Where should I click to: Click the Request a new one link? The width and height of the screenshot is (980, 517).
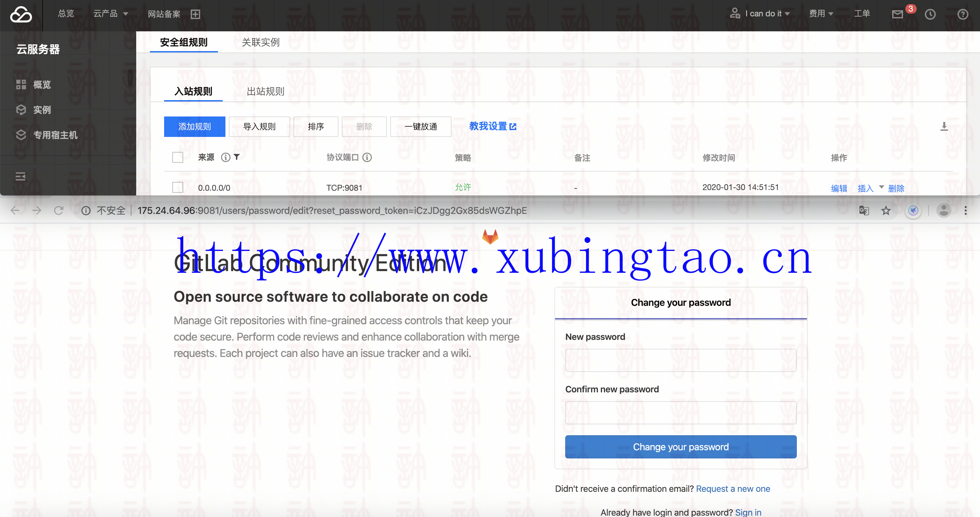tap(733, 488)
